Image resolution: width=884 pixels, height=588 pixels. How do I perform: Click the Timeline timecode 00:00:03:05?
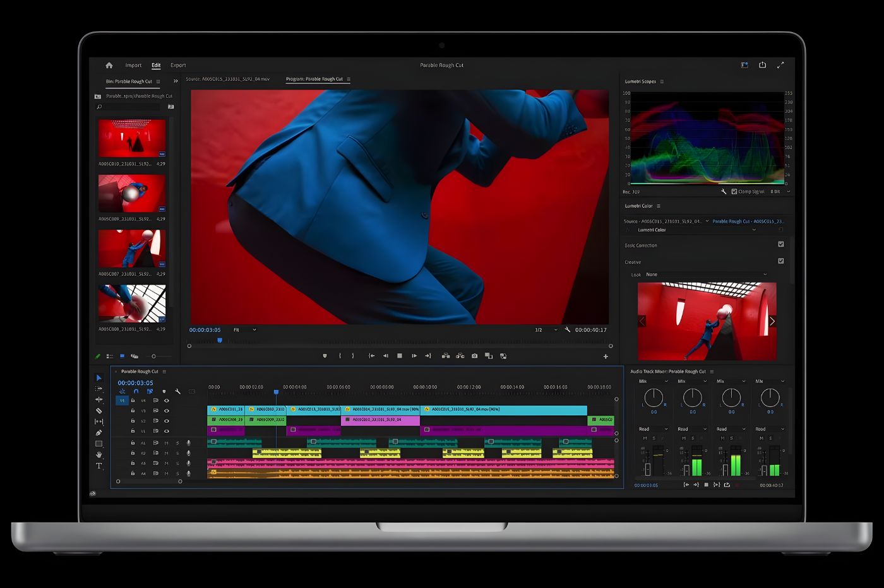136,383
